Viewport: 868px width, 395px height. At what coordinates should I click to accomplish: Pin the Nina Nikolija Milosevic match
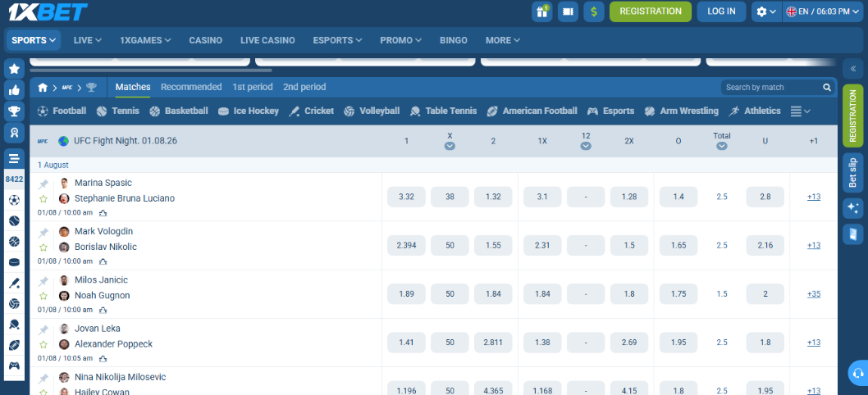[43, 379]
